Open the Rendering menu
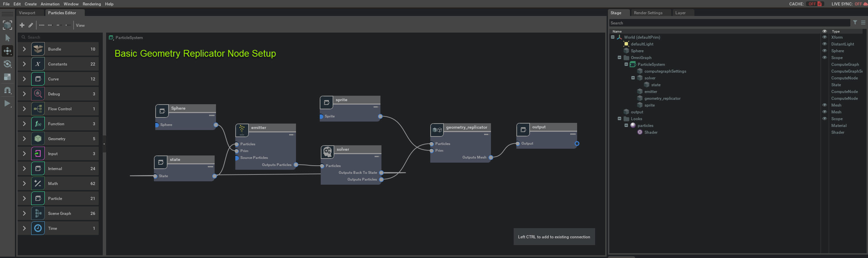 pos(92,4)
